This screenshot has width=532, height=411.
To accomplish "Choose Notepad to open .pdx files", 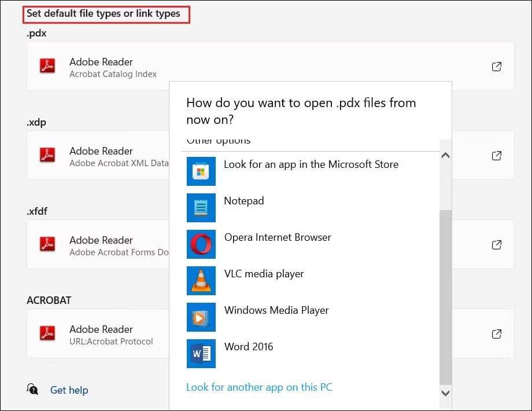I will (243, 201).
